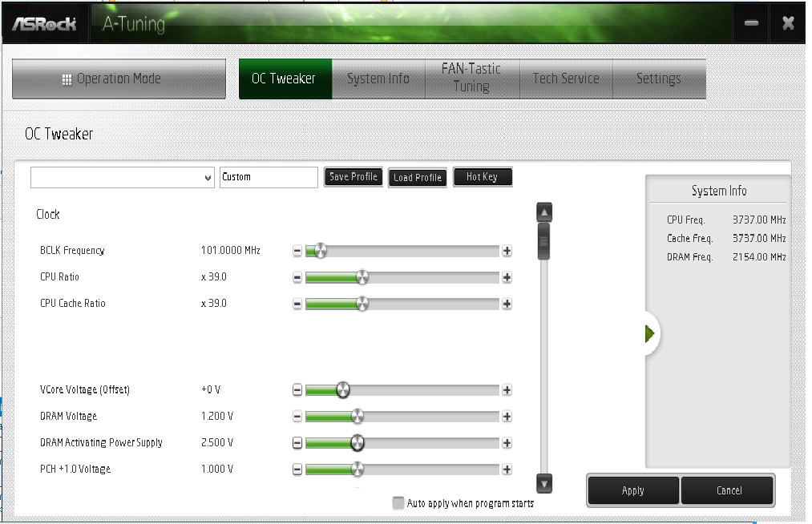This screenshot has height=524, width=812.
Task: Collapse System Info panel with green arrow
Action: [650, 333]
